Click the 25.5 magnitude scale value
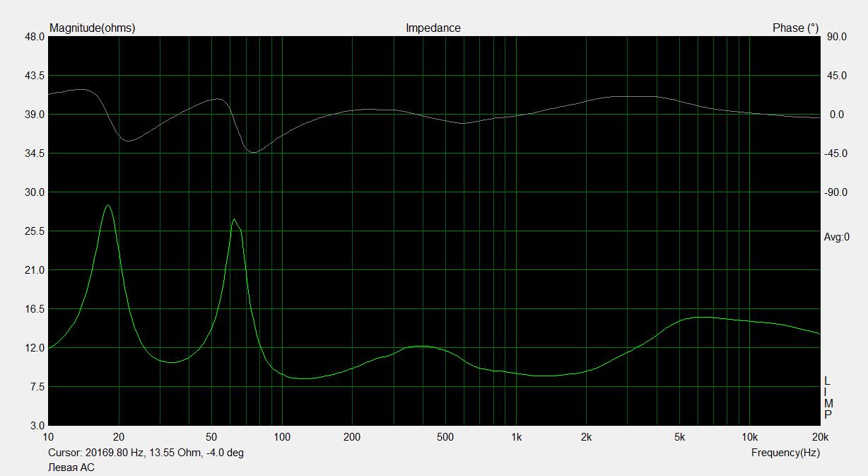The width and height of the screenshot is (868, 476). point(35,231)
